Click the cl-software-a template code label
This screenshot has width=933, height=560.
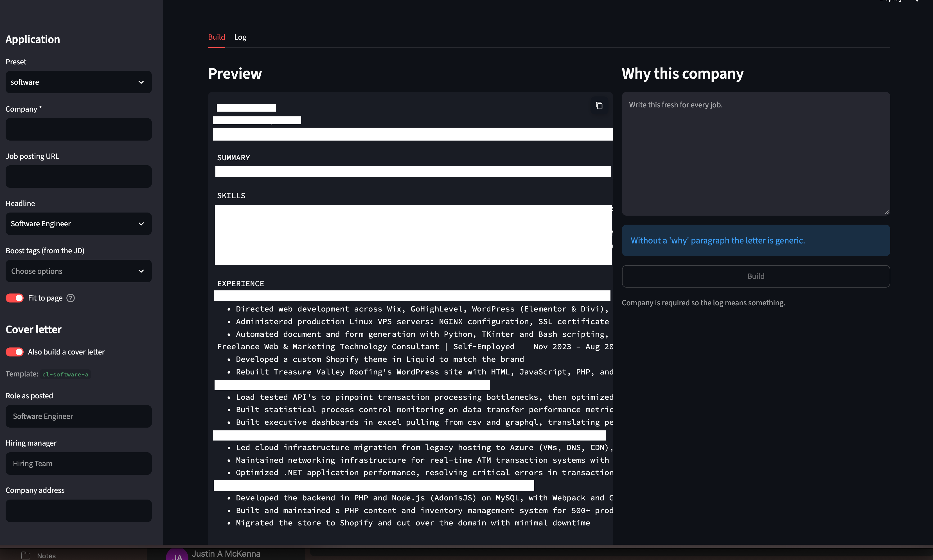click(x=65, y=374)
